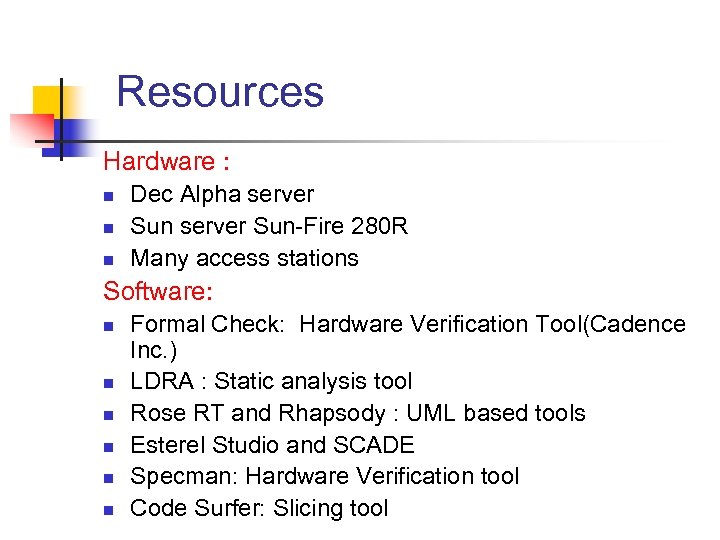Click Code Surfer: Slicing tool bullet
Image resolution: width=720 pixels, height=540 pixels.
[259, 509]
